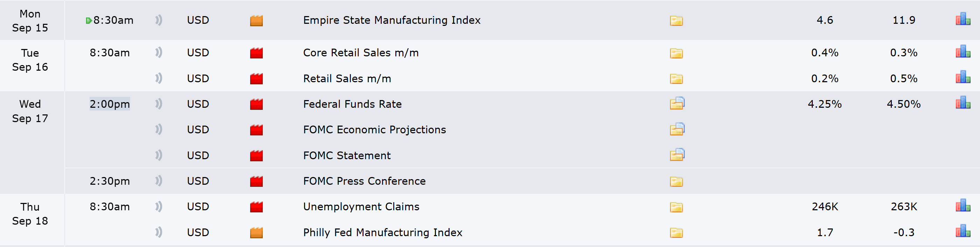This screenshot has width=980, height=247.
Task: Toggle sound alert for Federal Funds Rate
Action: click(x=158, y=104)
